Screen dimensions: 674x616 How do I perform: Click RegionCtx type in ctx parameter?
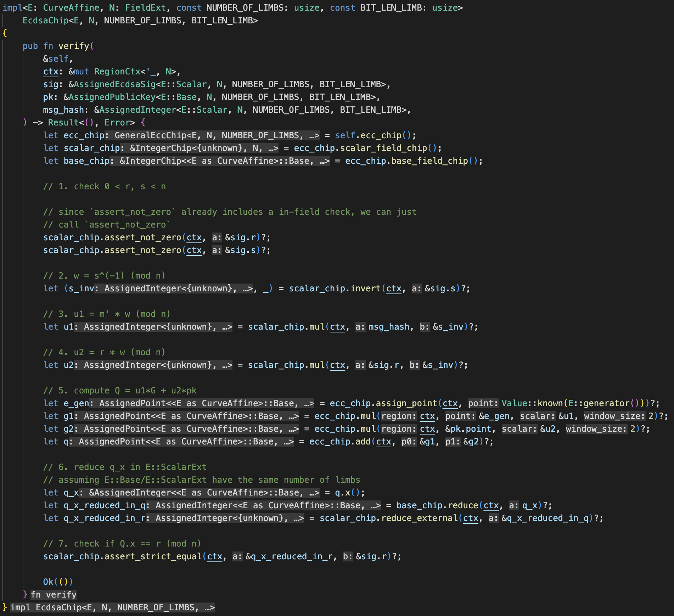click(117, 72)
